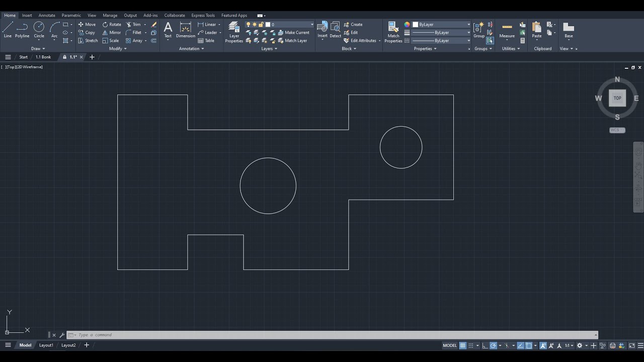Screen dimensions: 644x362
Task: Click the TOP face of ViewCube
Action: 617,98
